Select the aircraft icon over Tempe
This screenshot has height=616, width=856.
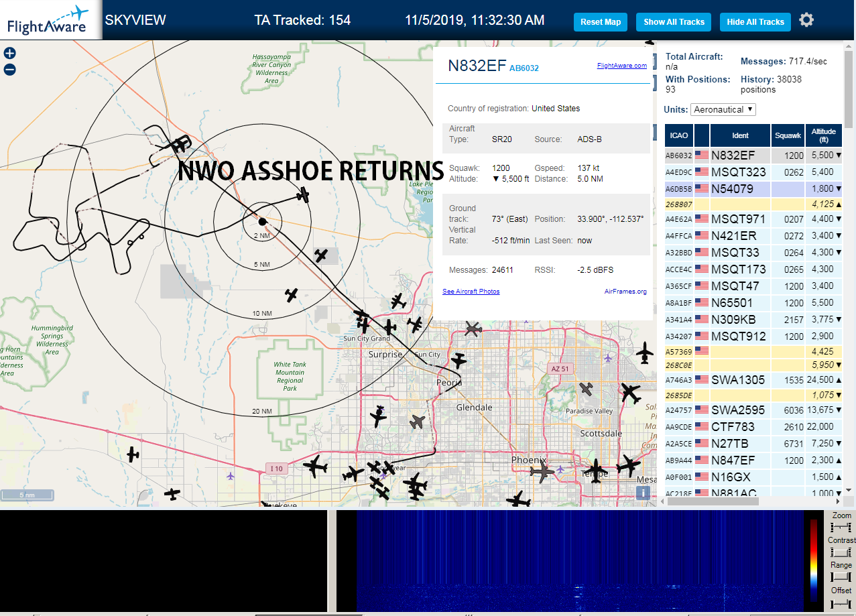[595, 471]
